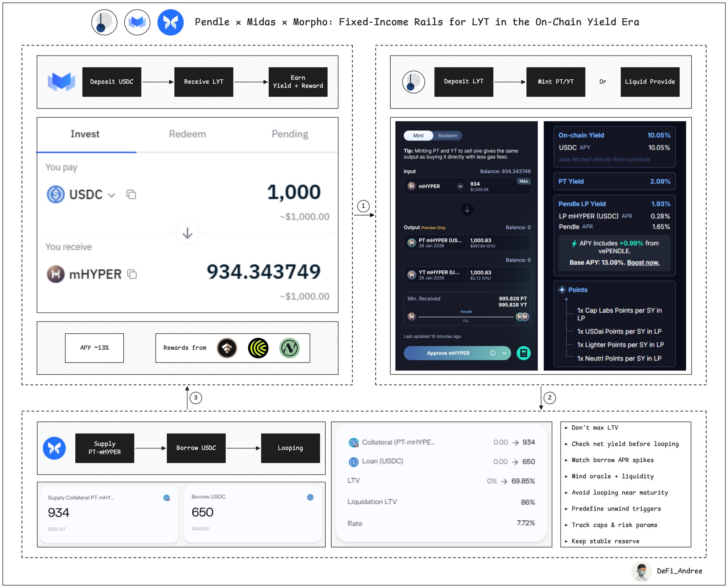Open the mHYPER input token dropdown
This screenshot has height=588, width=728.
(460, 186)
